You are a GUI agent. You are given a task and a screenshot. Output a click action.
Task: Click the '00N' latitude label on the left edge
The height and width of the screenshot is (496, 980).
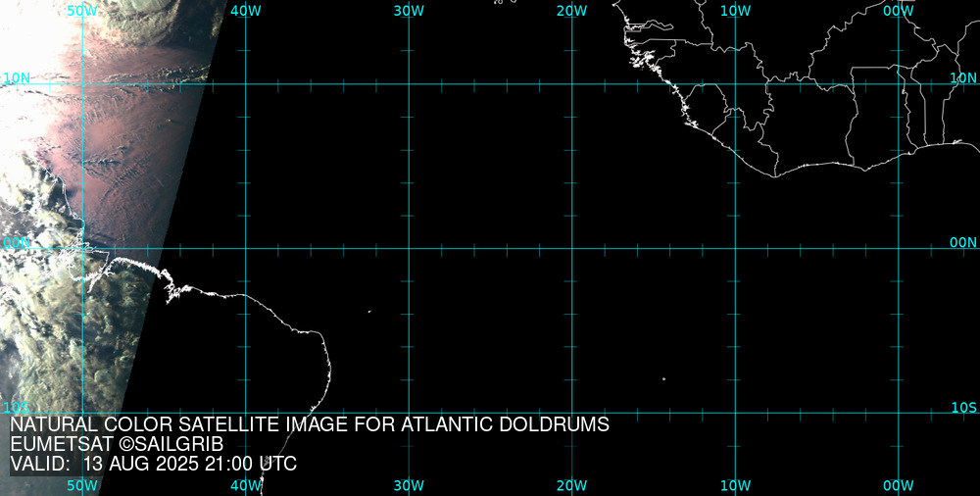click(17, 243)
